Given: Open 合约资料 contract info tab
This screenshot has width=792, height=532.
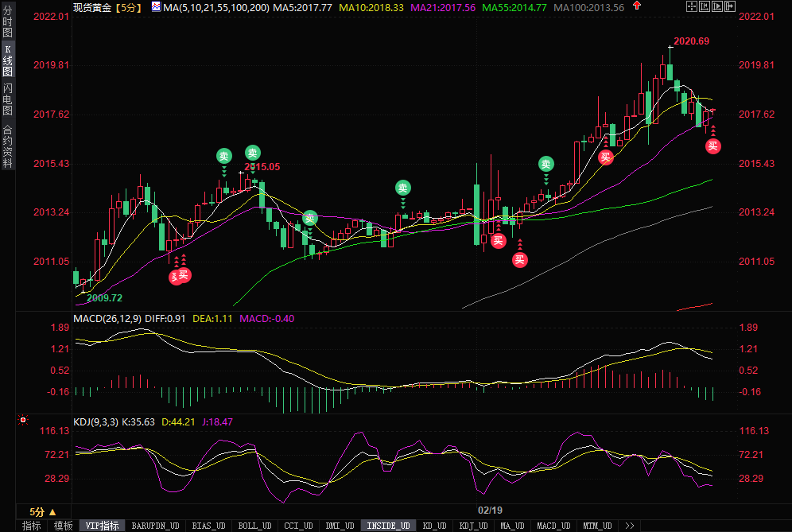Looking at the screenshot, I should (7, 146).
